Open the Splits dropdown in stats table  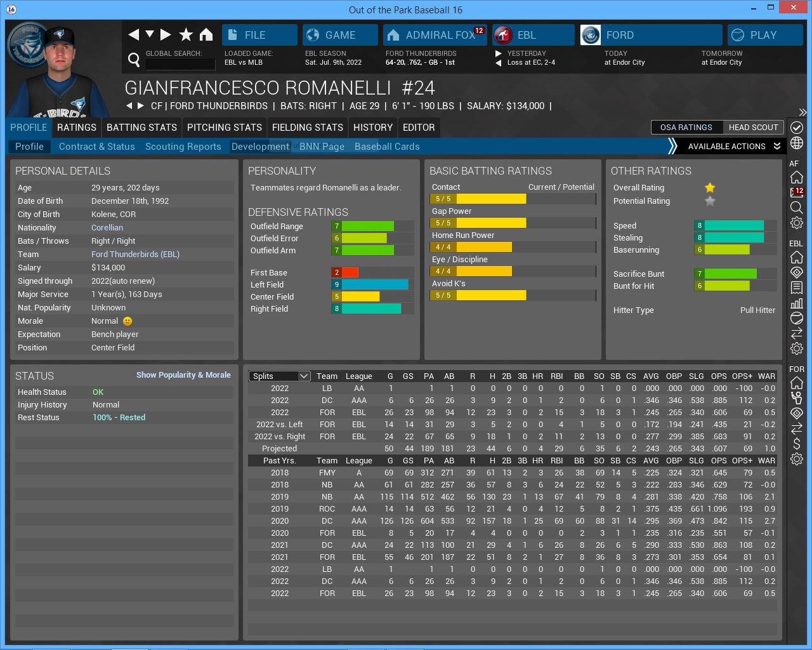click(279, 376)
